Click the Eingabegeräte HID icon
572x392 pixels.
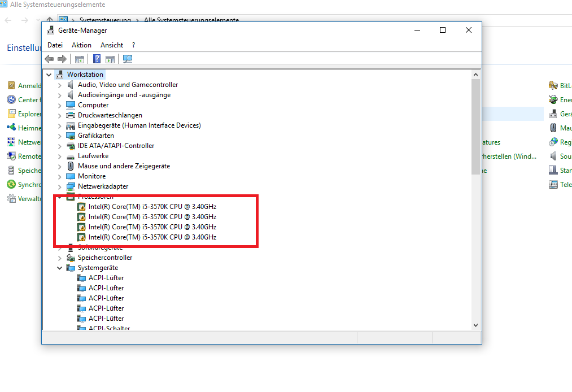71,125
